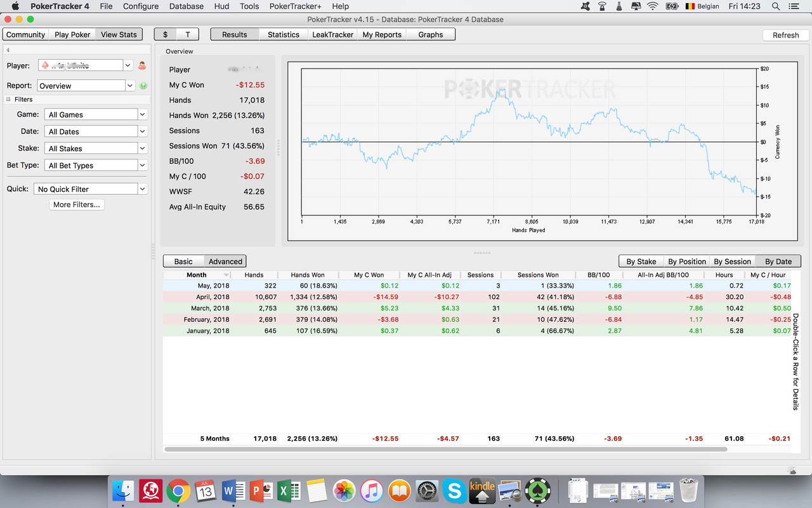Open Preview from the dock
The width and height of the screenshot is (812, 508).
click(x=509, y=491)
